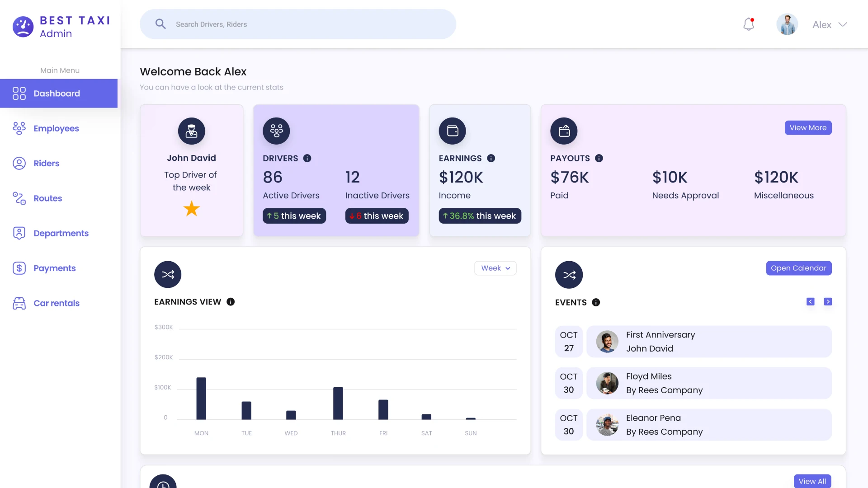Image resolution: width=868 pixels, height=488 pixels.
Task: Click the View More button on Payouts
Action: pos(808,127)
